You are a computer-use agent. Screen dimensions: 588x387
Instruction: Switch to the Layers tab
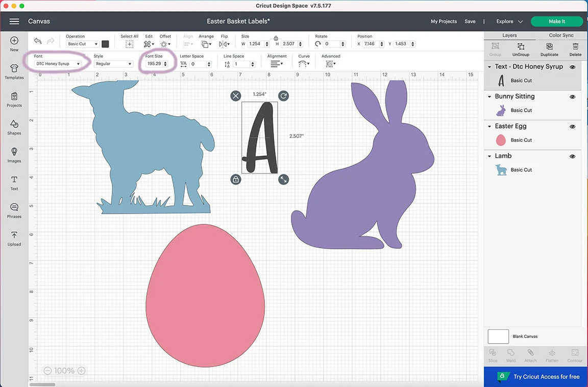[509, 35]
